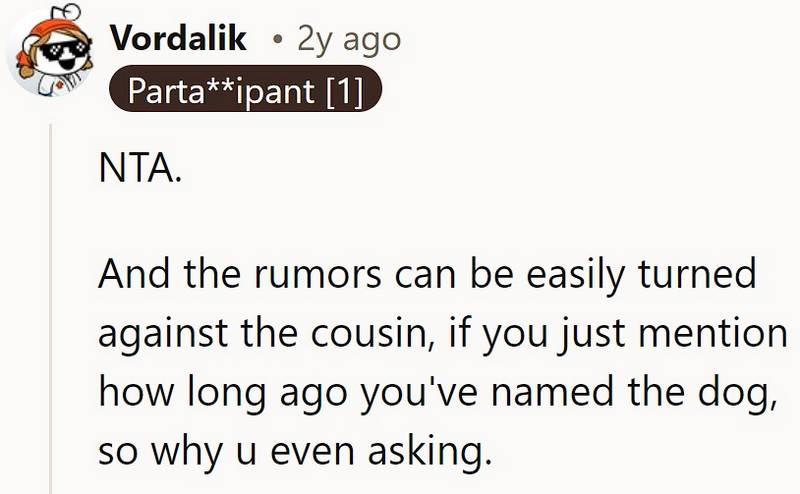Click the word 'against' starting second line
The width and height of the screenshot is (800, 494).
(x=165, y=336)
